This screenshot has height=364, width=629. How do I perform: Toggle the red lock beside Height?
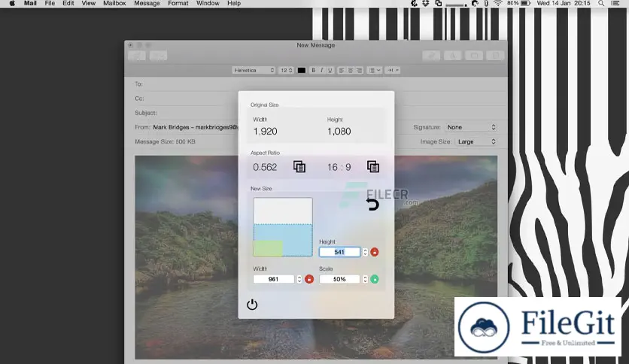[x=375, y=252]
